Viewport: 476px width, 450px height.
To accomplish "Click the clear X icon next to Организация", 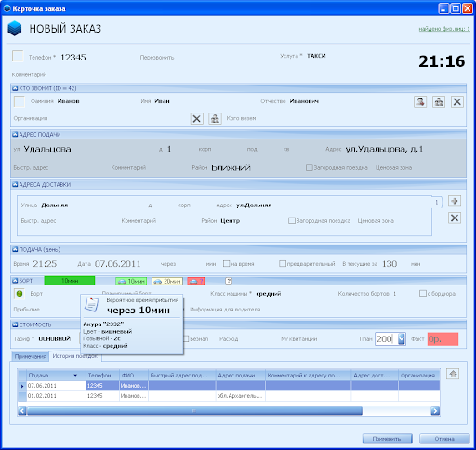I will (x=197, y=118).
